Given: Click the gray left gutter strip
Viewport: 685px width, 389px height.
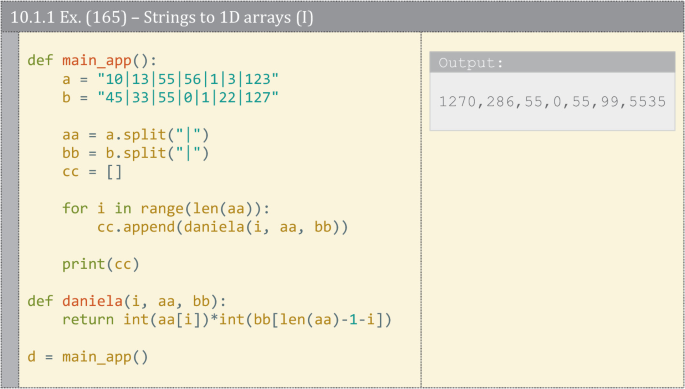Looking at the screenshot, I should tap(10, 210).
